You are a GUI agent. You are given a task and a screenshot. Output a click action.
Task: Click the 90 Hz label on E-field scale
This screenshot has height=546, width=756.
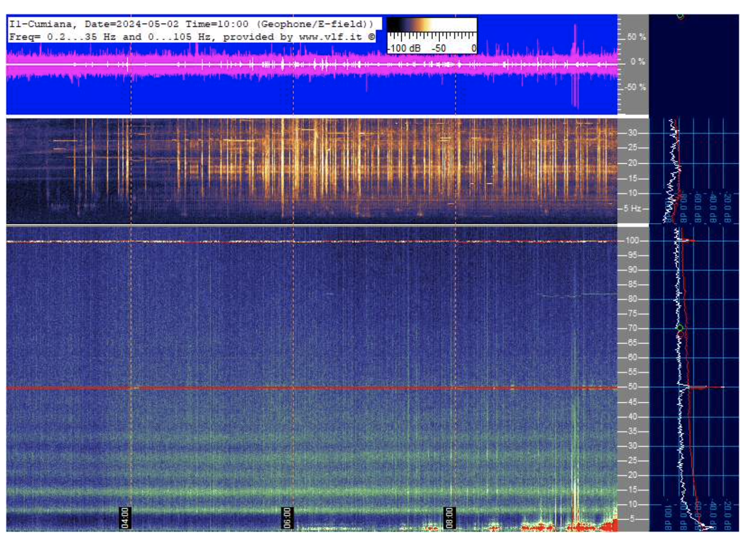[632, 270]
